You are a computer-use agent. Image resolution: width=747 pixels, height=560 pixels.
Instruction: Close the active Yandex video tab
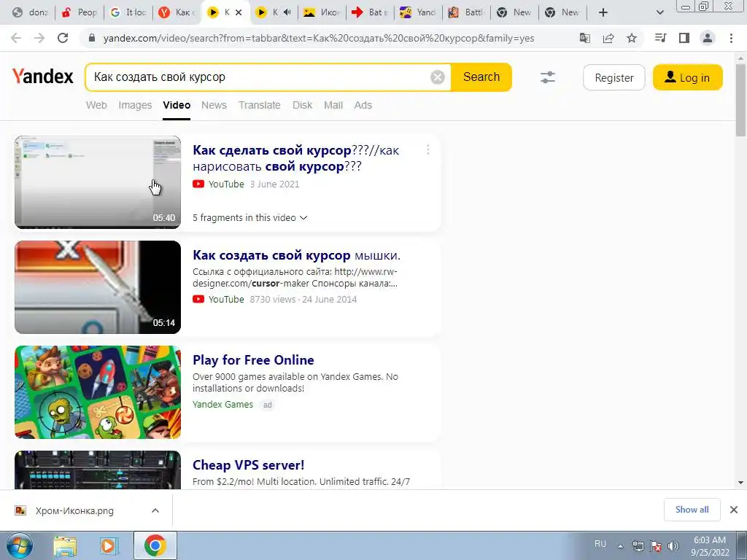point(239,12)
